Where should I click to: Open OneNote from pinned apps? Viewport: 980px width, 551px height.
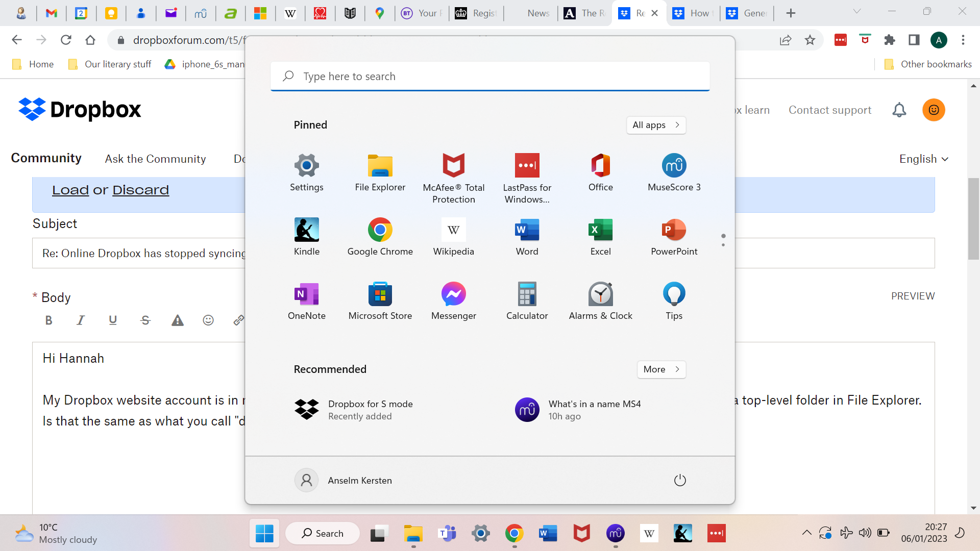(307, 301)
